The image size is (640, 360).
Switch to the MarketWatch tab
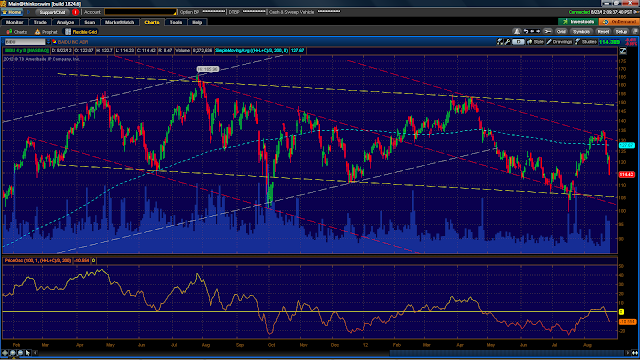point(120,22)
